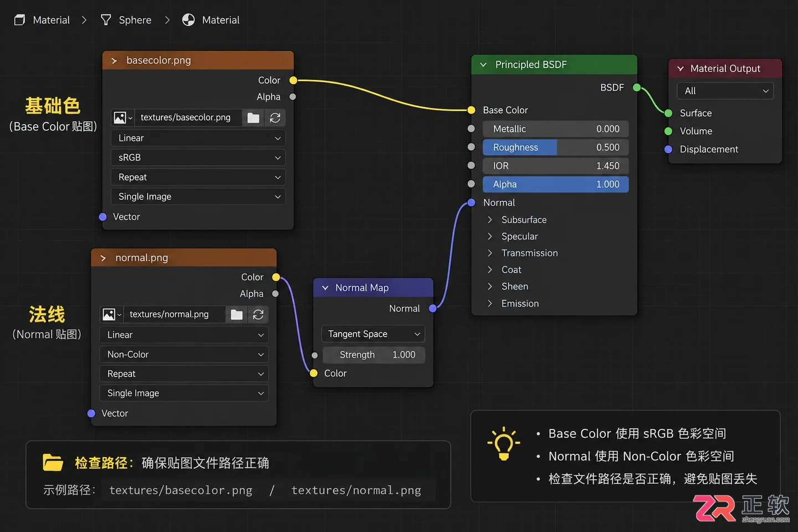Image resolution: width=798 pixels, height=532 pixels.
Task: Click the Roughness 0.500 slider
Action: pyautogui.click(x=555, y=147)
